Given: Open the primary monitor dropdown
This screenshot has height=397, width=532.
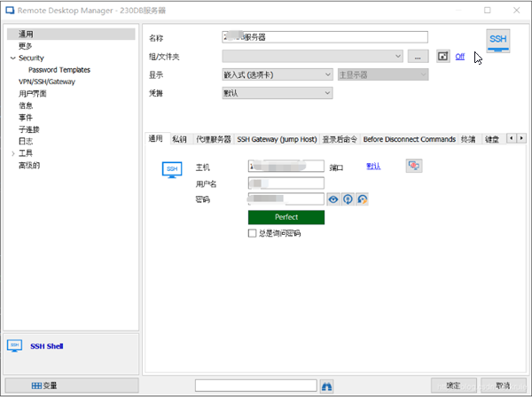Looking at the screenshot, I should click(383, 74).
